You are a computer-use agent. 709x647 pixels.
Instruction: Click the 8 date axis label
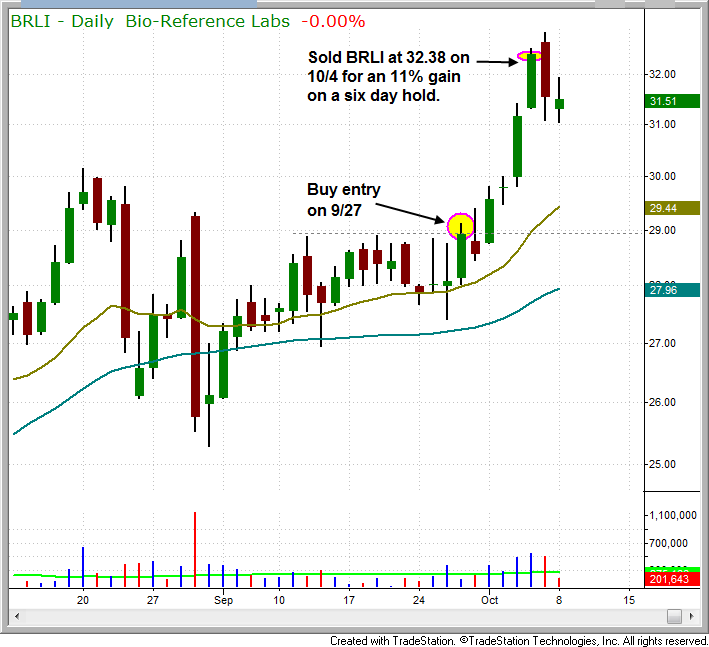(559, 600)
